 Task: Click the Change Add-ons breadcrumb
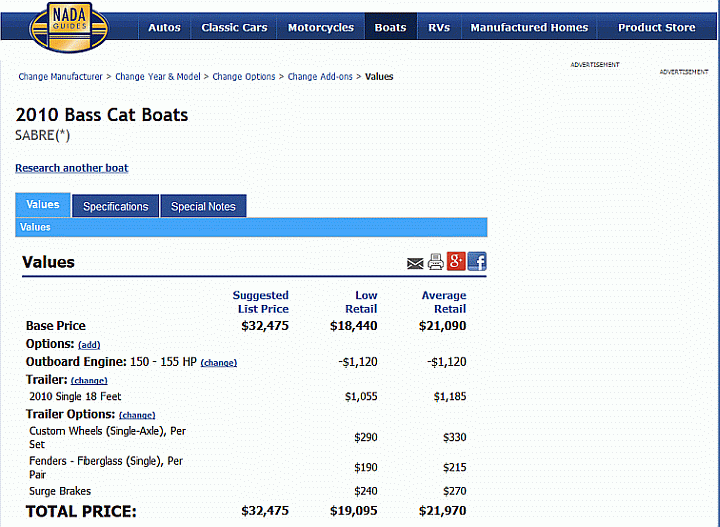320,77
